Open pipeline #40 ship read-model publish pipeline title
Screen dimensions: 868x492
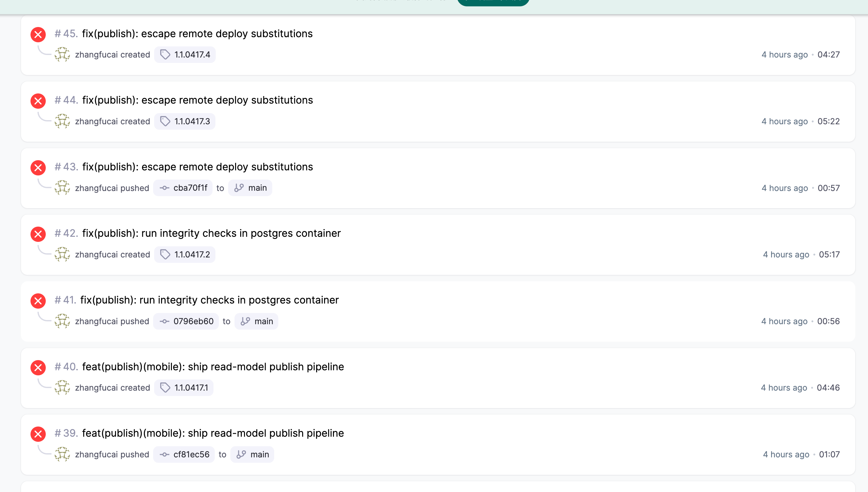213,367
